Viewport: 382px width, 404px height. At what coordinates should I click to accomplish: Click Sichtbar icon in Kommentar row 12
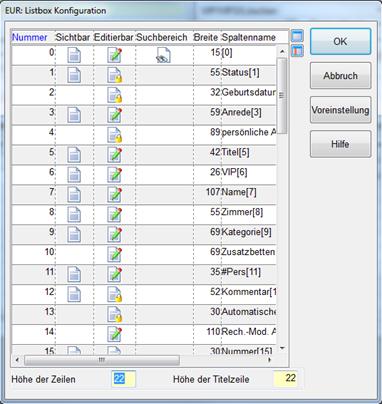pyautogui.click(x=74, y=295)
